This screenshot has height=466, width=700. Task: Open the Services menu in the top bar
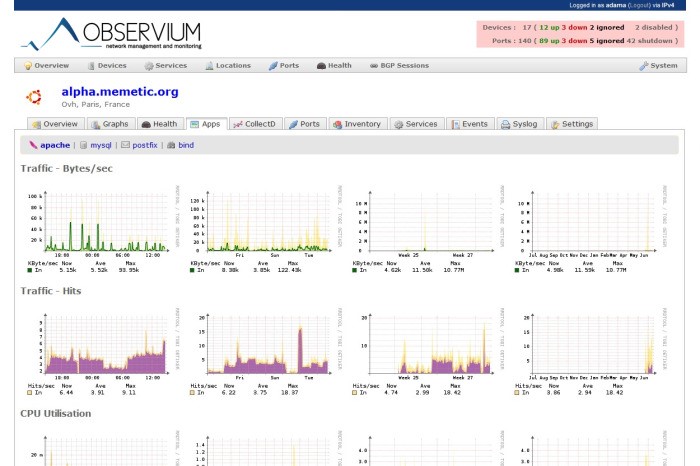coord(165,66)
